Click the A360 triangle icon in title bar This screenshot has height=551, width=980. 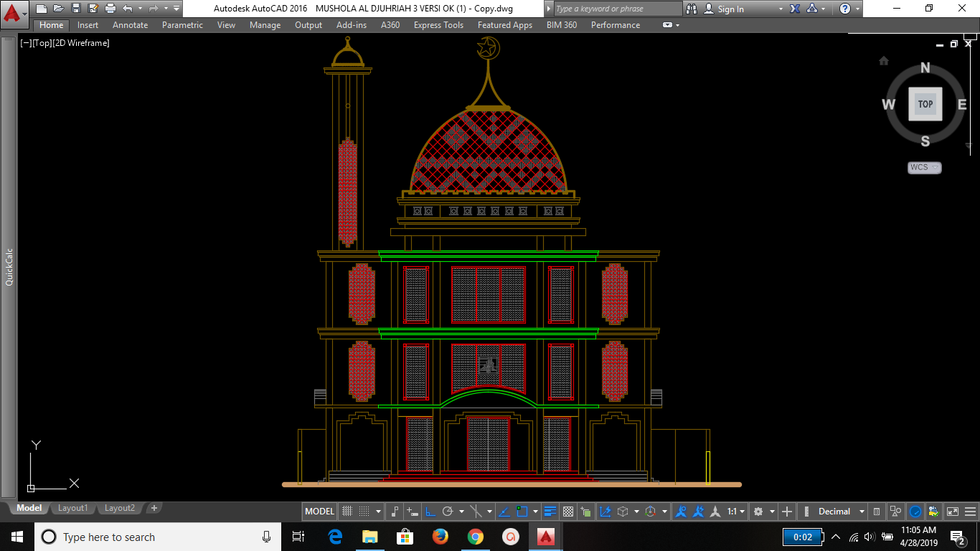(x=812, y=9)
